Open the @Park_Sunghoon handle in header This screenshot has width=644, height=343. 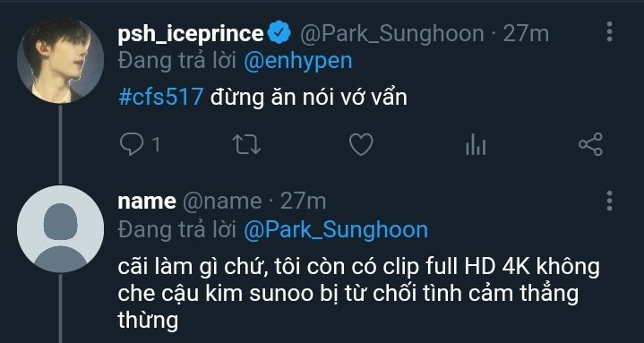coord(391,34)
